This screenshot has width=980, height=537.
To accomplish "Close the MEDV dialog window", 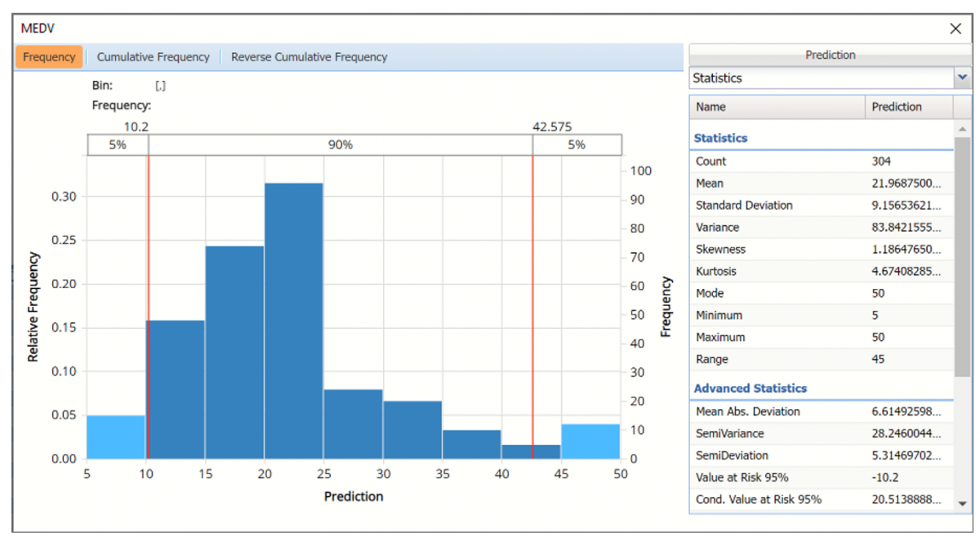I will click(x=955, y=29).
